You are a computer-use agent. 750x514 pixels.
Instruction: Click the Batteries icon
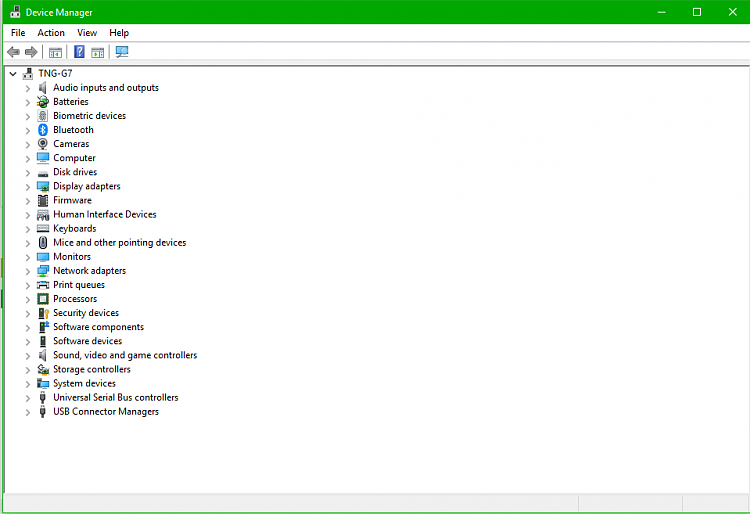(43, 101)
